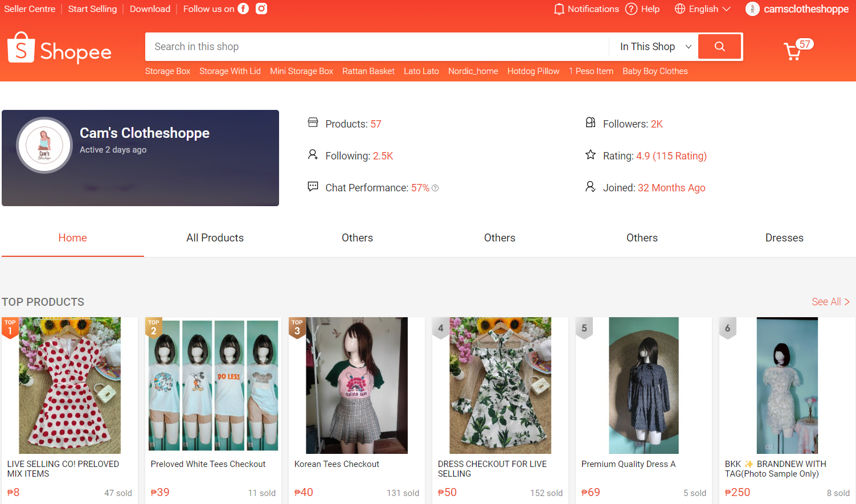Click the Rattan Basket suggestion
This screenshot has width=856, height=504.
(368, 71)
